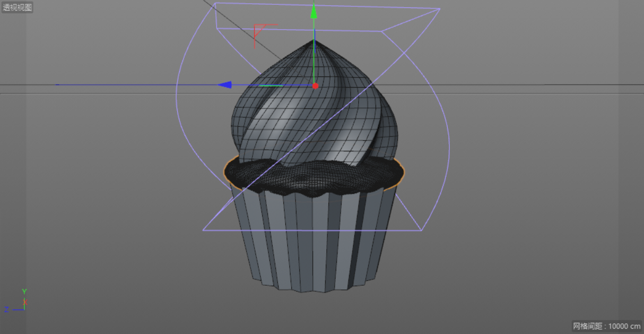Click the green Y label in axis indicator
Image resolution: width=644 pixels, height=334 pixels.
tap(24, 292)
